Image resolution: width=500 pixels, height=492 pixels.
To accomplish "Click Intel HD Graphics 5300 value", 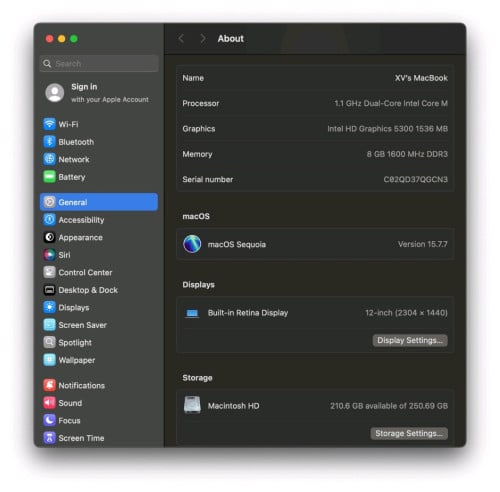I will [387, 129].
